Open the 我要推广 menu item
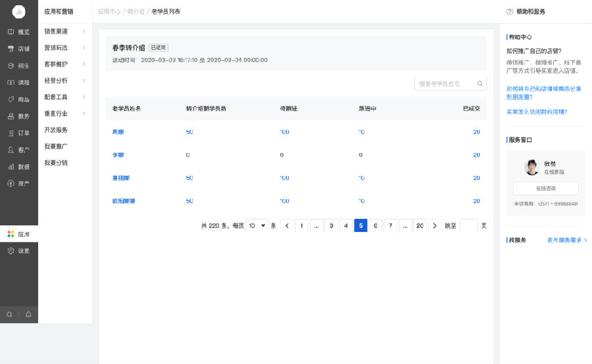The image size is (592, 364). 56,147
